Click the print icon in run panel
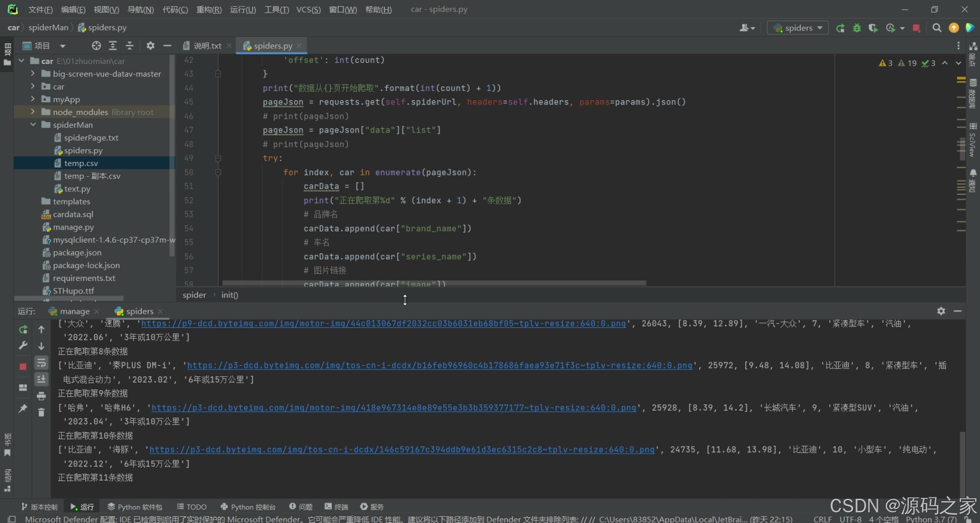Image resolution: width=980 pixels, height=523 pixels. click(x=41, y=396)
